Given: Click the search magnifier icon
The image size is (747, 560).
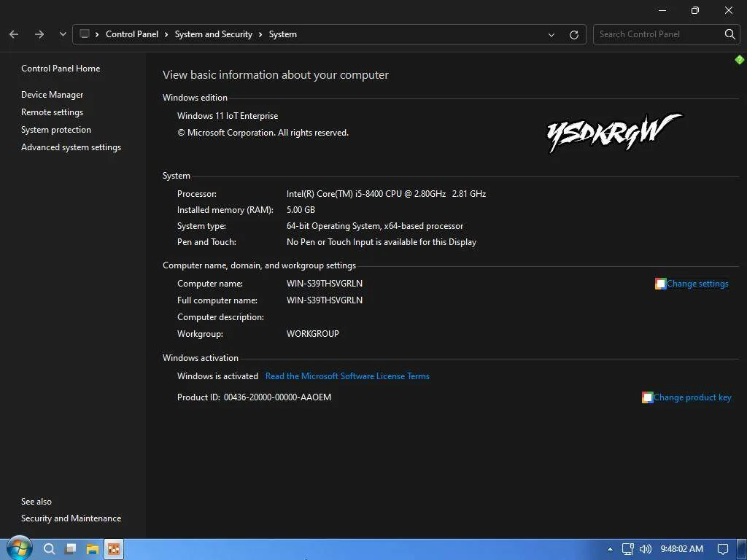Looking at the screenshot, I should click(x=729, y=34).
